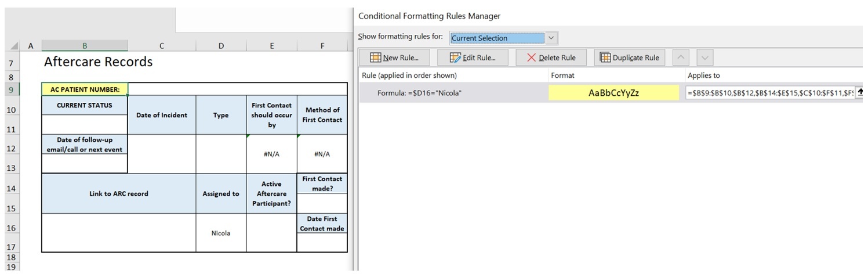Select First Contact made? cell

coord(322,184)
